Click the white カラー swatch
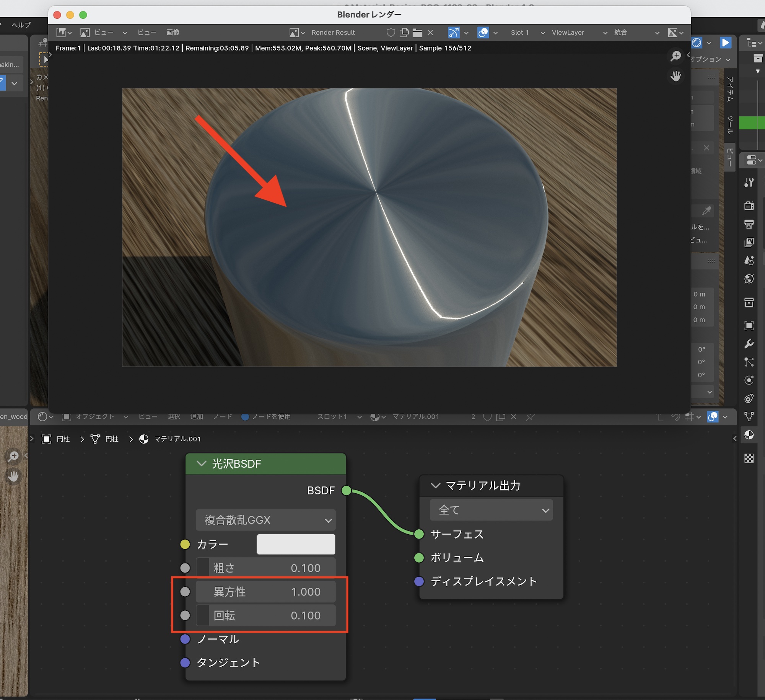Viewport: 765px width, 700px height. (296, 544)
